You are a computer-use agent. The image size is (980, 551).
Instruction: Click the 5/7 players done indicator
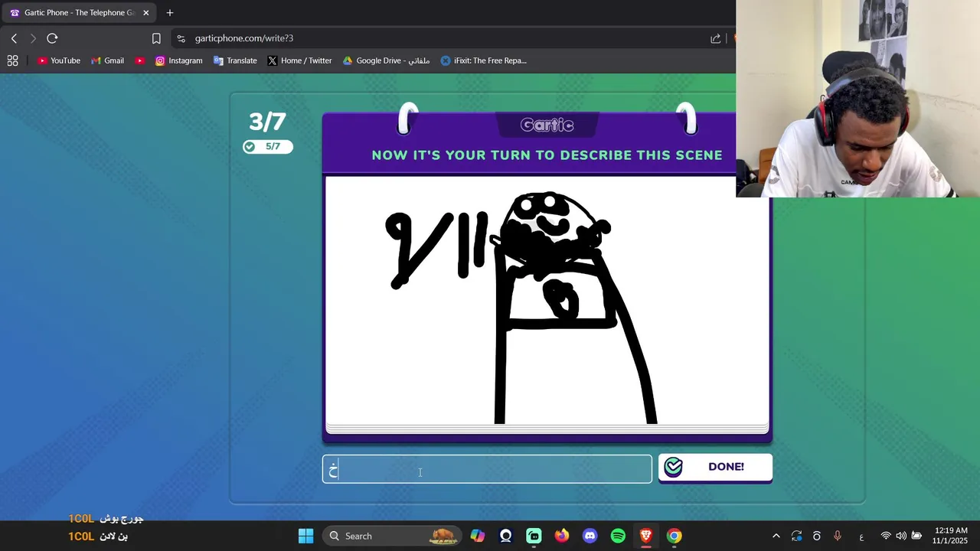point(268,146)
